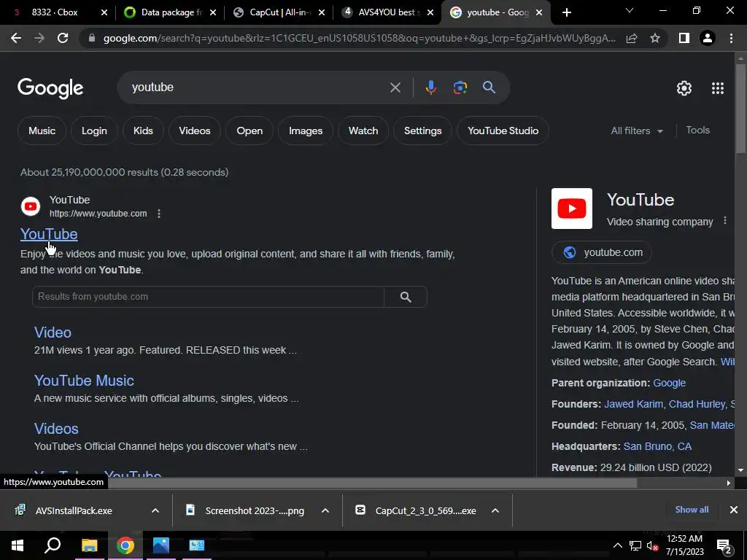Click the YouTube logo in the knowledge panel
Viewport: 747px width, 560px height.
572,209
